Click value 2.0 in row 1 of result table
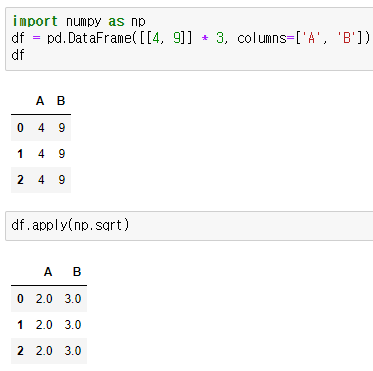373x371 pixels. pos(44,325)
